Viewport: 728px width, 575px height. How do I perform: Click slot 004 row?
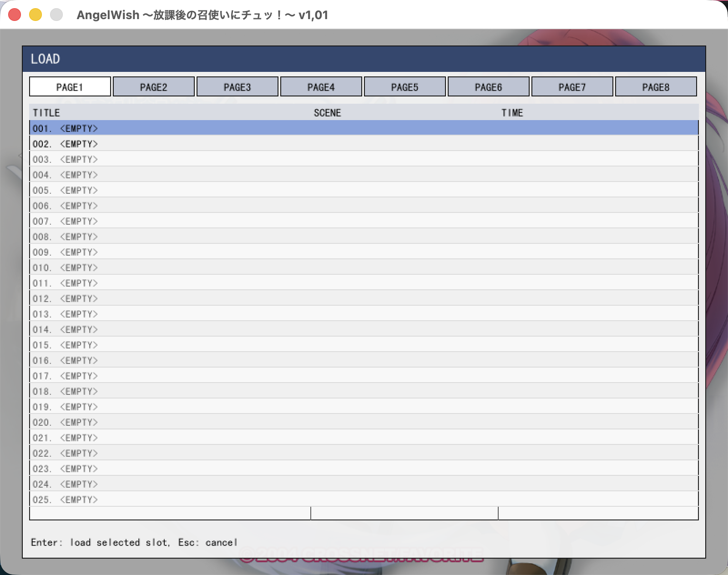[364, 174]
